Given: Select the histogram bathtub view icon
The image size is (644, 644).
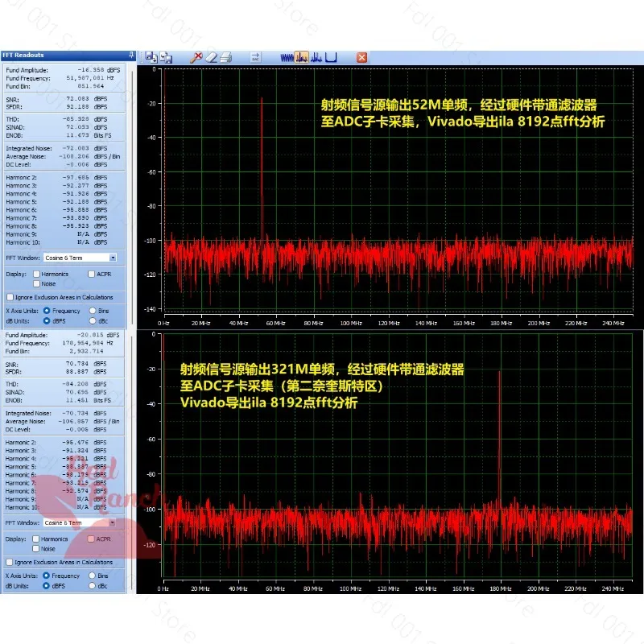Looking at the screenshot, I should pos(331,57).
